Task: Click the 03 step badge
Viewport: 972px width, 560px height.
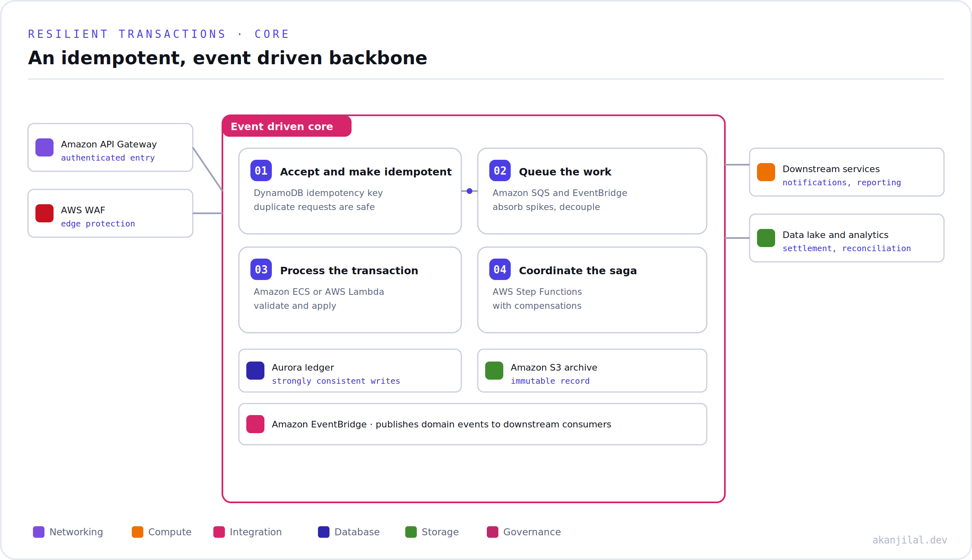Action: [x=261, y=269]
